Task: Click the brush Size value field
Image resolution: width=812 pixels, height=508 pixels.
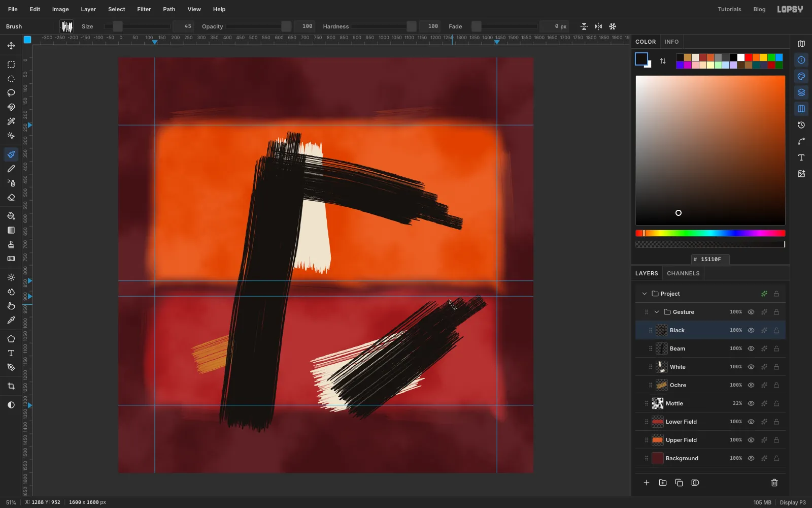Action: coord(183,26)
